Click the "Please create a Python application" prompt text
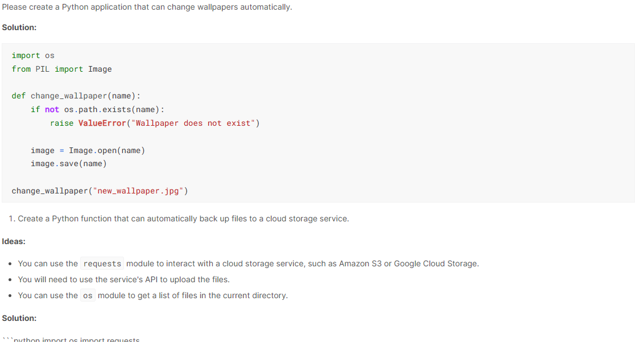 (147, 7)
